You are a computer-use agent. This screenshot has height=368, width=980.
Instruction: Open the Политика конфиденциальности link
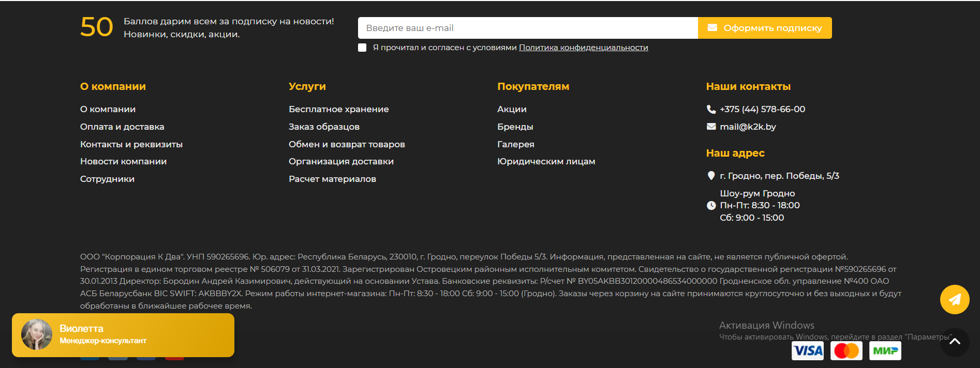point(583,48)
